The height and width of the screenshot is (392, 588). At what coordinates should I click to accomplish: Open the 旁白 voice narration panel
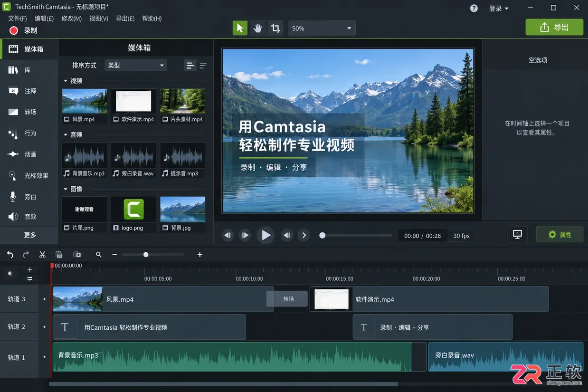(x=29, y=197)
